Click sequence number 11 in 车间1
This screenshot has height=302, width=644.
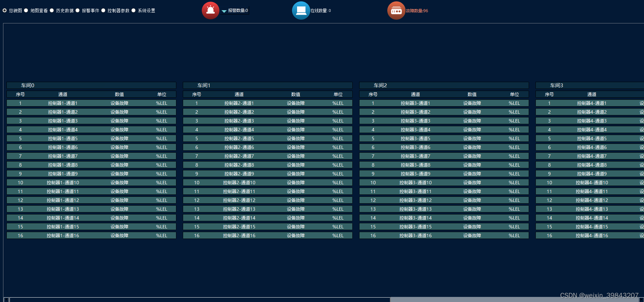pyautogui.click(x=197, y=191)
